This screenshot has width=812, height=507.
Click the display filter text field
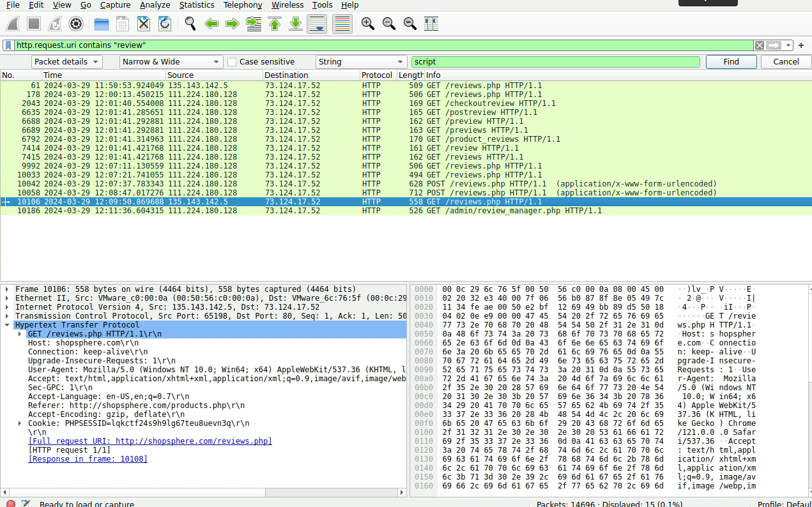tap(383, 45)
